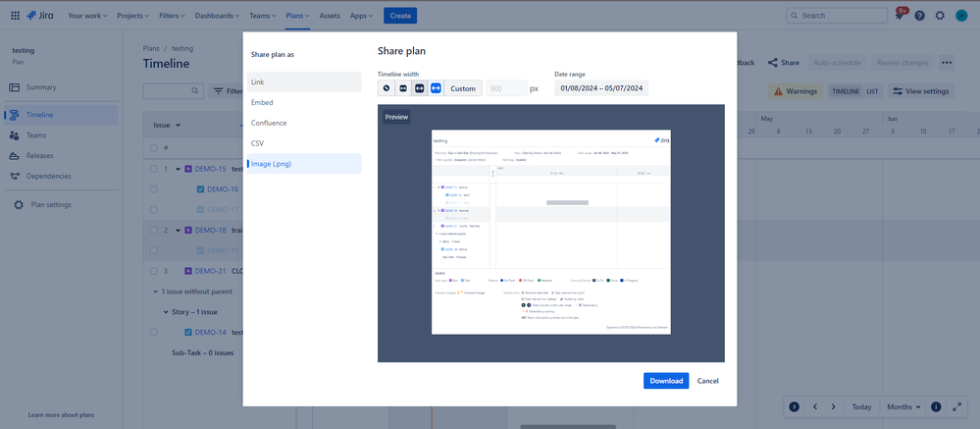Image resolution: width=980 pixels, height=429 pixels.
Task: Open the Date range picker
Action: coord(601,88)
